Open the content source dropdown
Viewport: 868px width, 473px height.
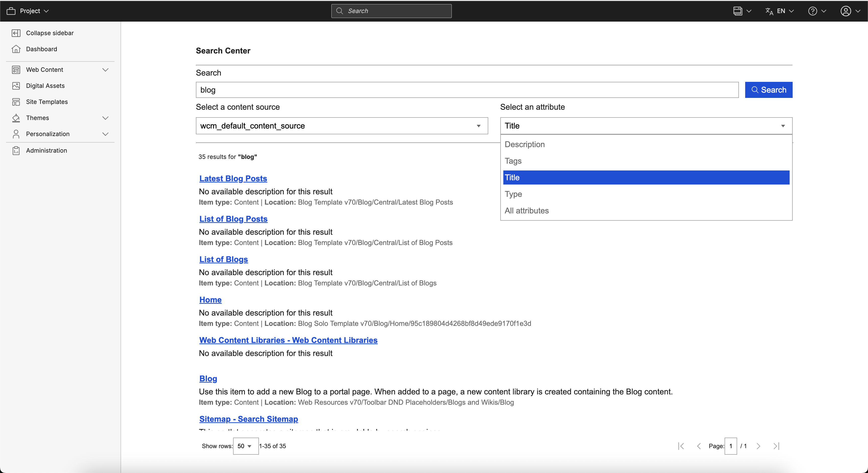342,126
